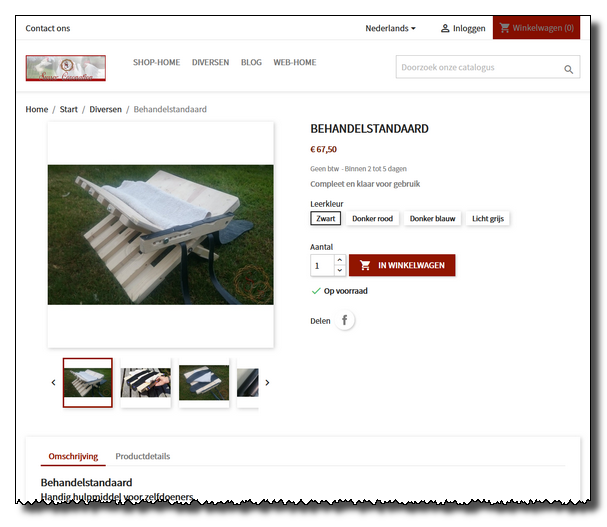
Task: Click the main product image
Action: click(161, 235)
